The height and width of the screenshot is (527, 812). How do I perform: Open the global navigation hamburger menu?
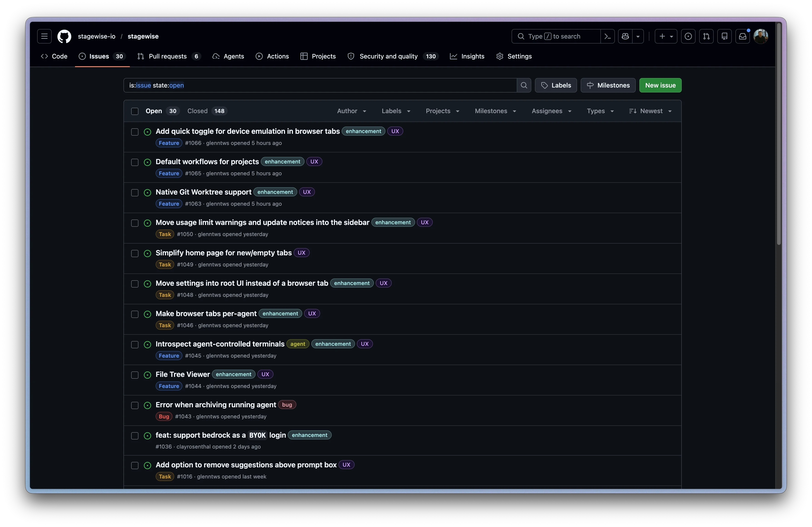click(44, 36)
